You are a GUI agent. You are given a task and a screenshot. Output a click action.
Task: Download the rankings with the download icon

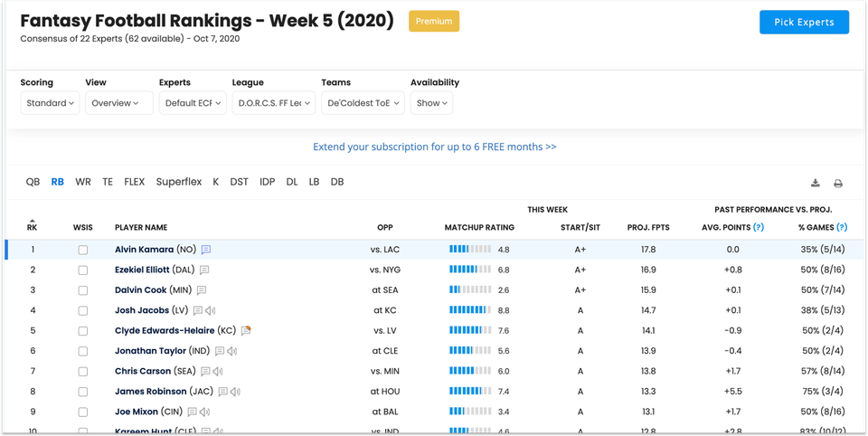pos(816,184)
